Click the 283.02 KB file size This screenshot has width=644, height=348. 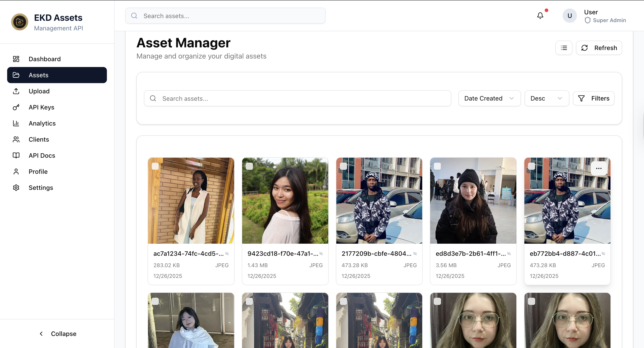[167, 265]
